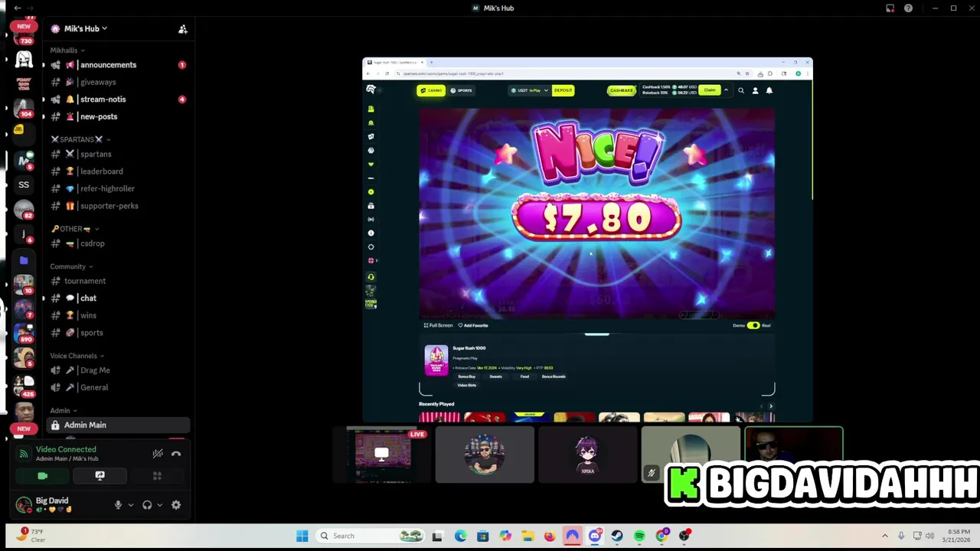Open the activities launcher button
This screenshot has width=980, height=551.
point(157,476)
